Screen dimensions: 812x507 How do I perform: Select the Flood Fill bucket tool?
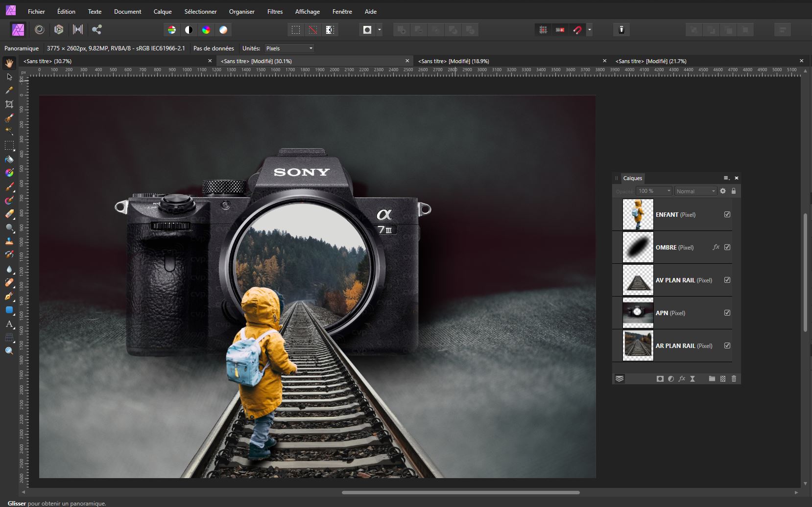9,159
